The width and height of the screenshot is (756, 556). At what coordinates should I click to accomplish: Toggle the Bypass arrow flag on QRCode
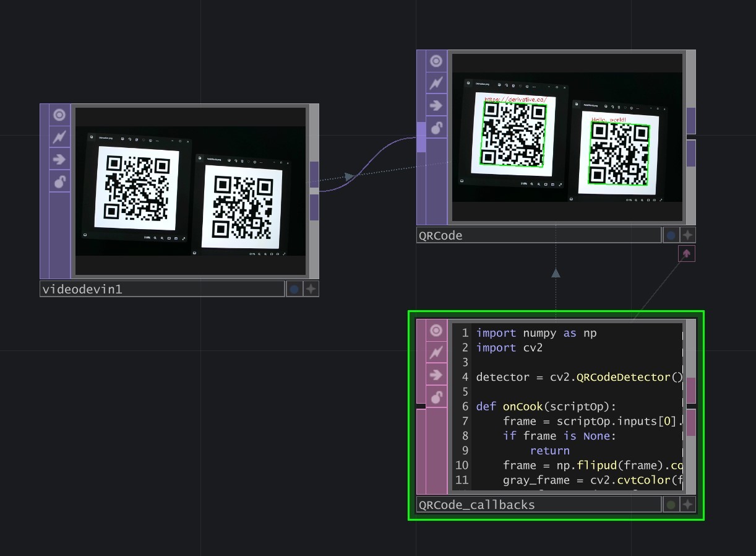tap(436, 105)
